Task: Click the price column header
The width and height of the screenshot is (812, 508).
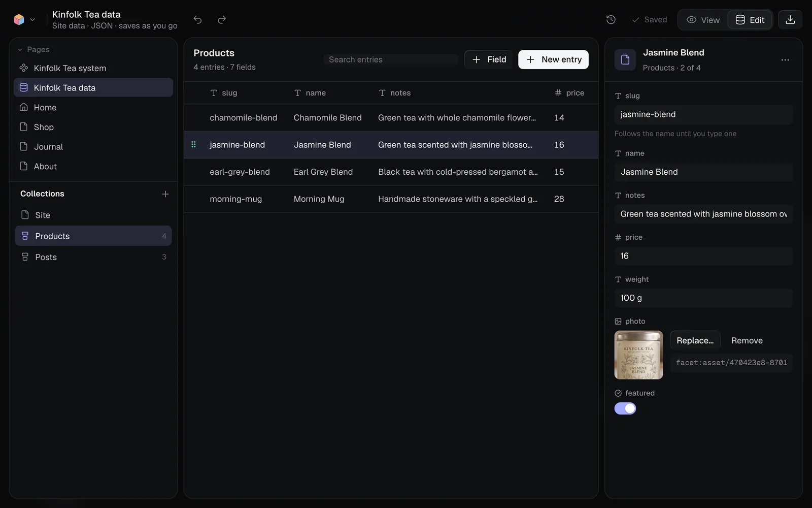Action: 569,93
